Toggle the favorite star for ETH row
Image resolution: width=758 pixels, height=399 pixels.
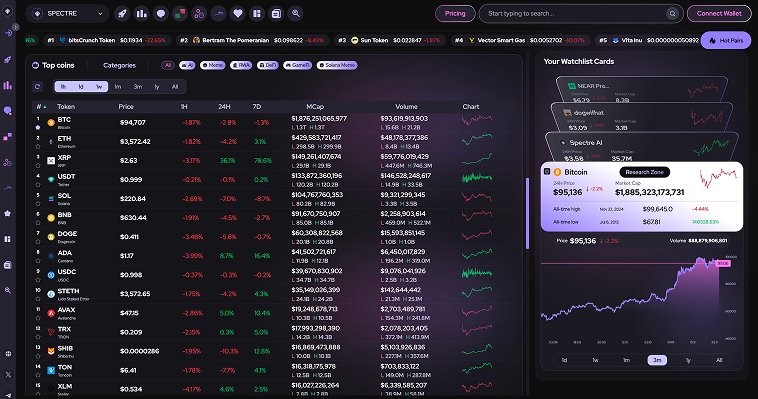point(38,146)
